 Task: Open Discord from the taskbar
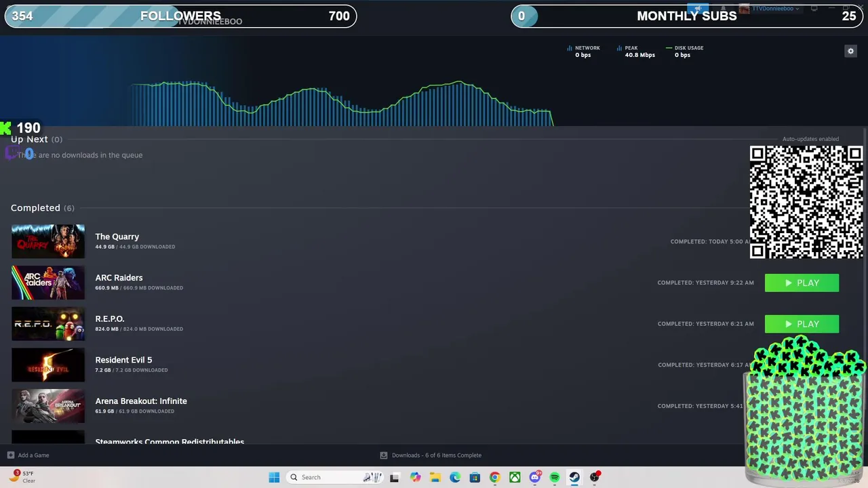[x=535, y=477]
